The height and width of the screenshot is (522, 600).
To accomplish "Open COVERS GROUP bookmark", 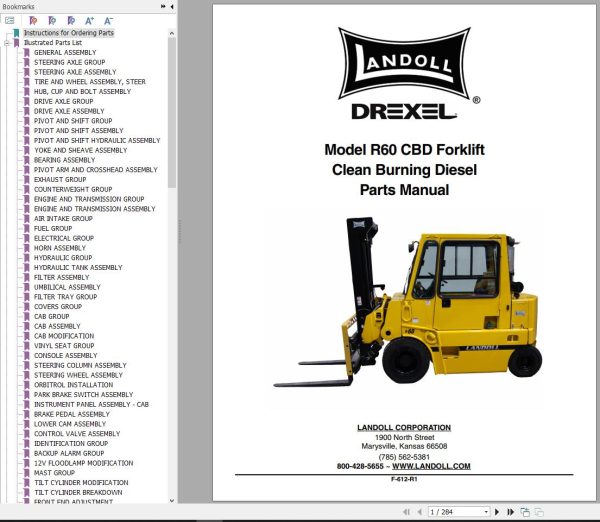I will pyautogui.click(x=58, y=307).
